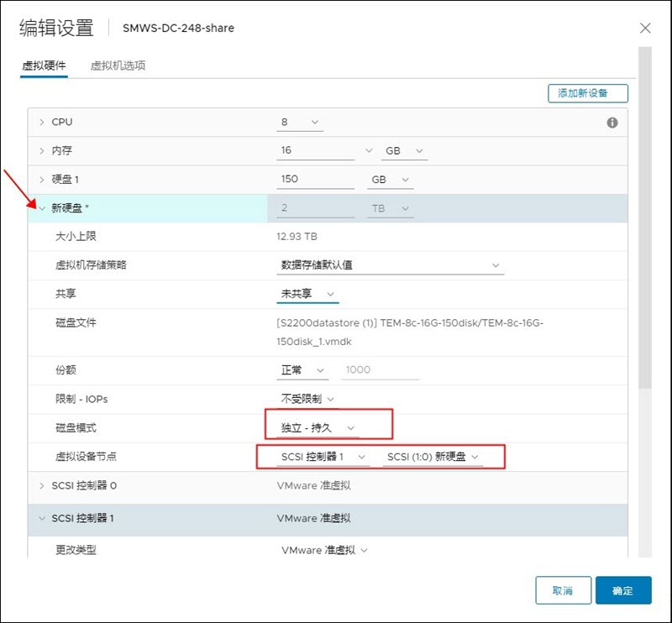This screenshot has width=672, height=623.
Task: Collapse the SCSI 控制器 1 section
Action: 42,518
